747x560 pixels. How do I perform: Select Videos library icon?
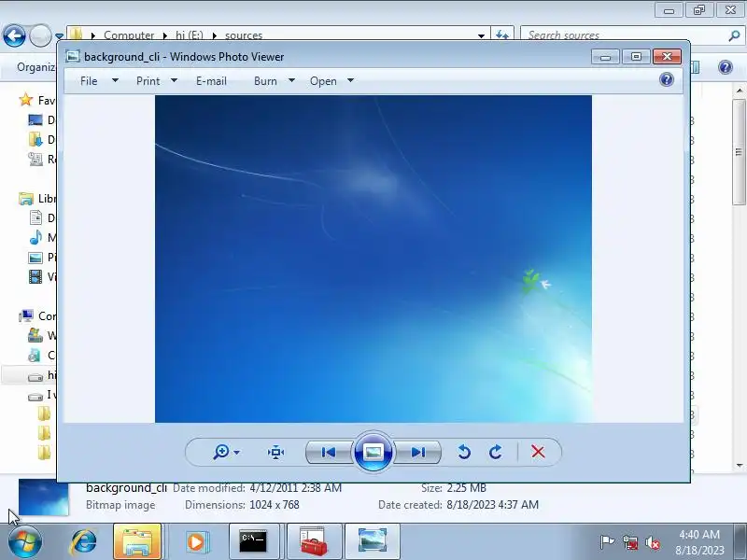coord(35,276)
